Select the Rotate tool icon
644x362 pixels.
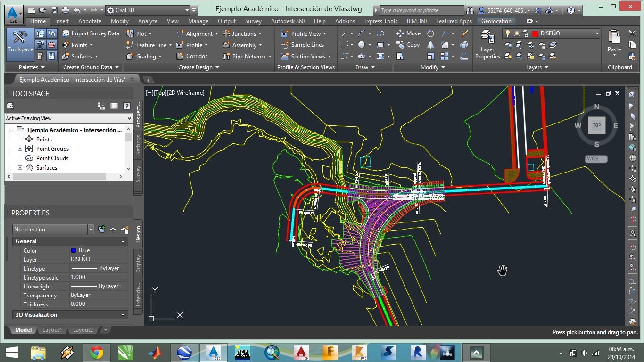430,33
